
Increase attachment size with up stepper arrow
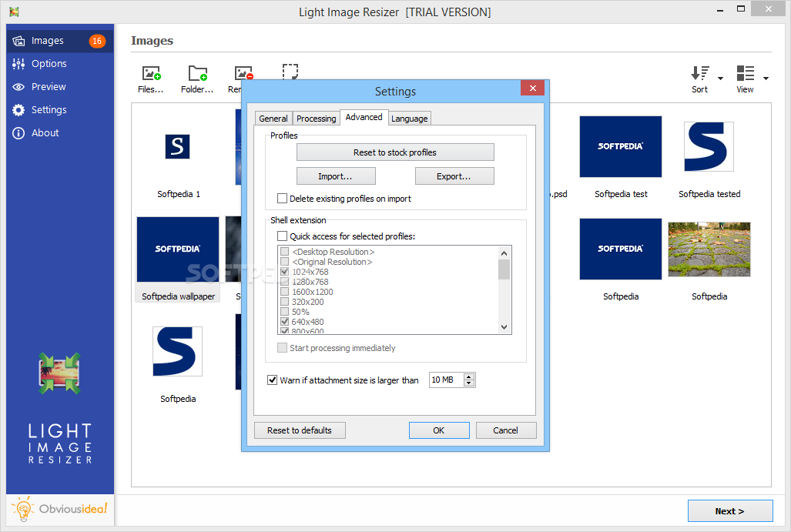[469, 376]
